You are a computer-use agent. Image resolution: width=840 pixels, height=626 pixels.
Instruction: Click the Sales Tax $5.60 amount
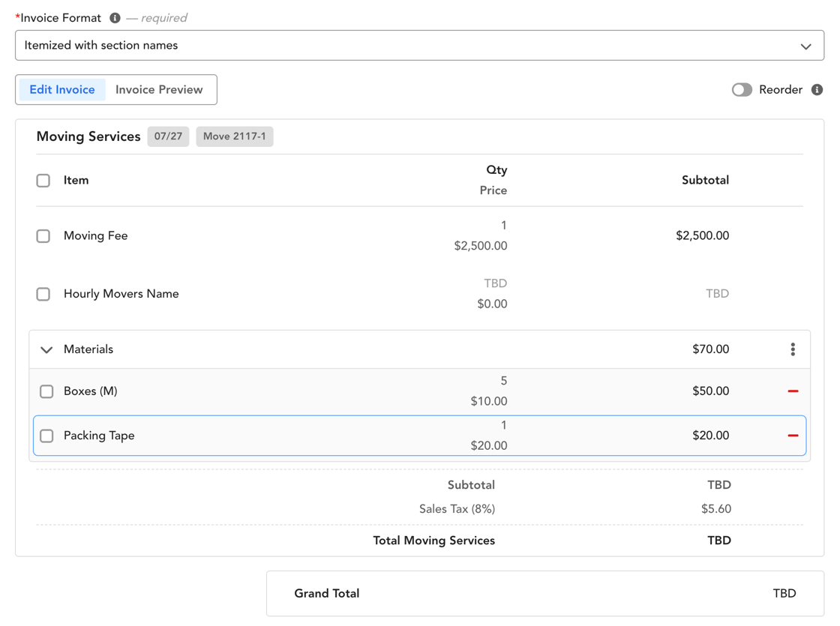(716, 509)
